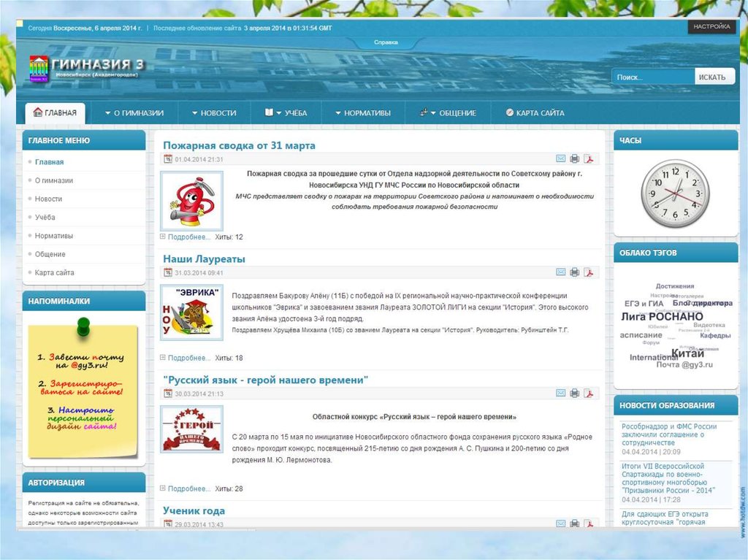Select Карта сайта in sidebar menu

[54, 272]
